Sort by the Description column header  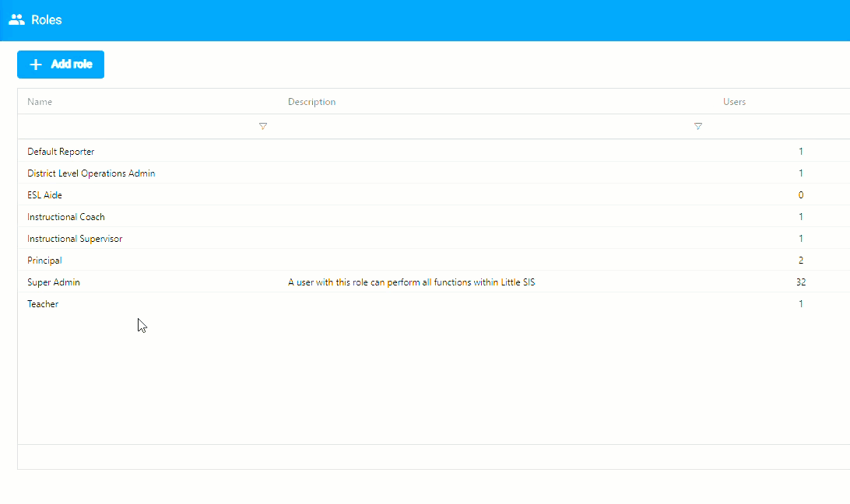coord(311,102)
